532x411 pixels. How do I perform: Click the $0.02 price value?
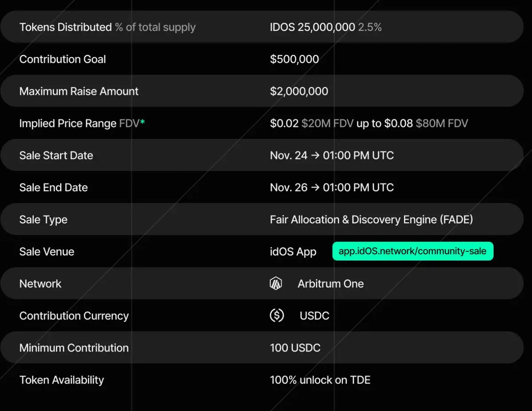tap(284, 123)
